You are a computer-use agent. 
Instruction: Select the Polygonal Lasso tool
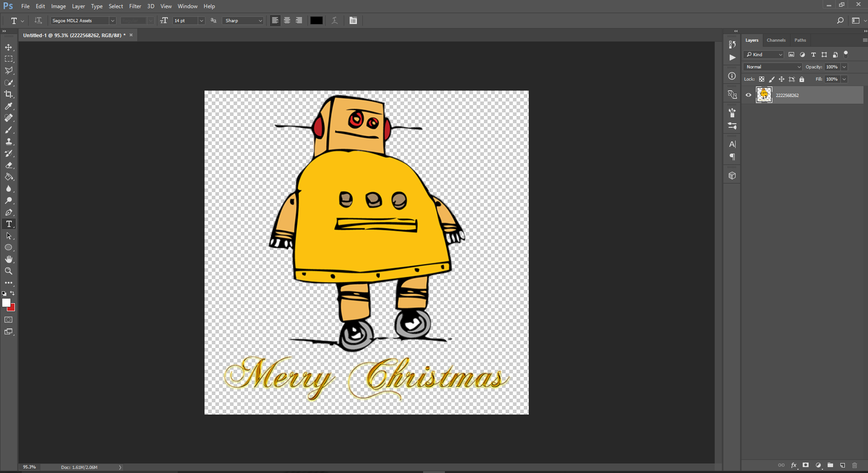(9, 71)
